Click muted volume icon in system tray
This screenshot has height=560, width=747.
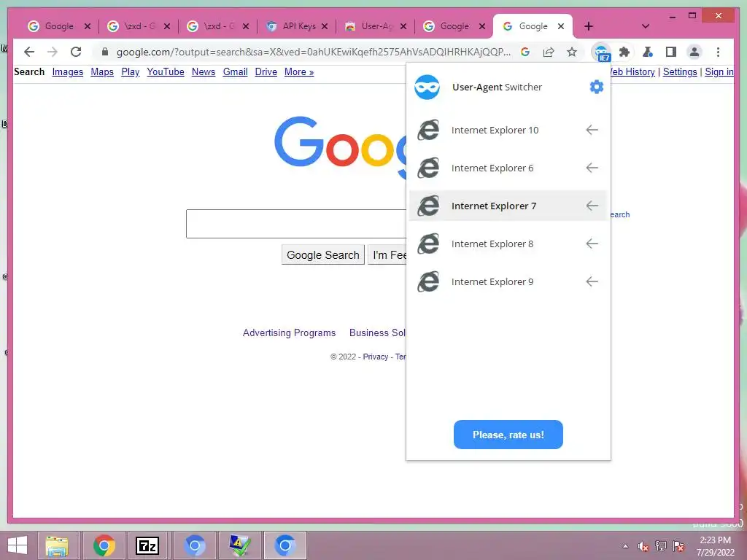[x=643, y=546]
